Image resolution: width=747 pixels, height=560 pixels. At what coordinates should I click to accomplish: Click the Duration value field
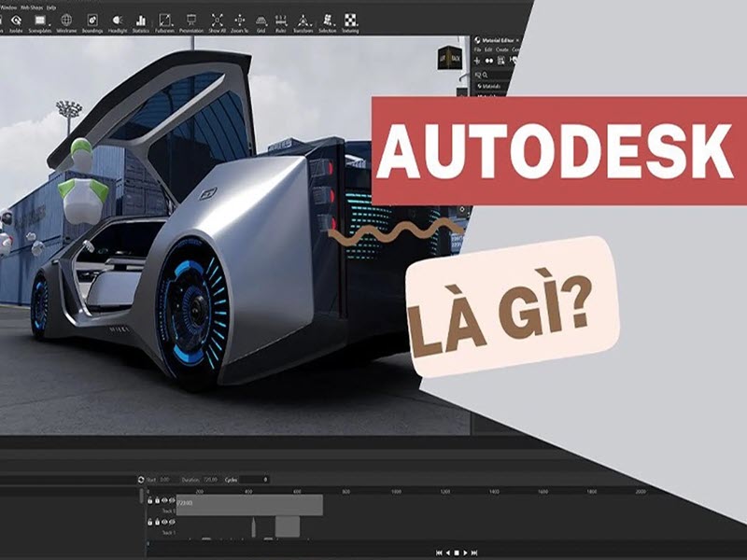[210, 480]
